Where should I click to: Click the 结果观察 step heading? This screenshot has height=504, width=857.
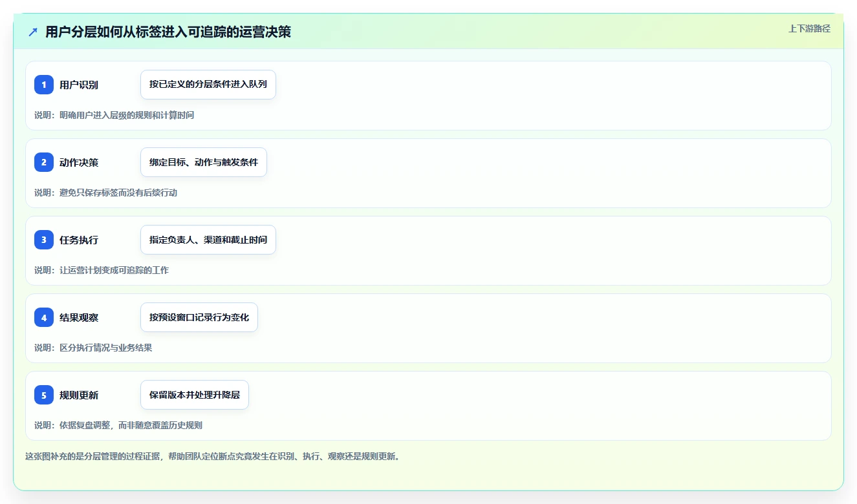click(79, 317)
